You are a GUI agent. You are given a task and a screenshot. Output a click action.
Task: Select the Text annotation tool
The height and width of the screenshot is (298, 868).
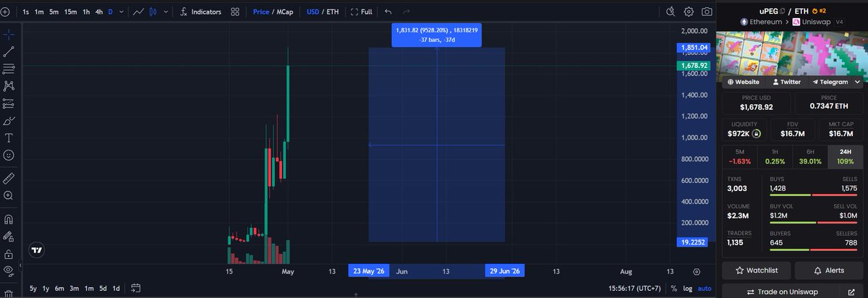tap(9, 138)
